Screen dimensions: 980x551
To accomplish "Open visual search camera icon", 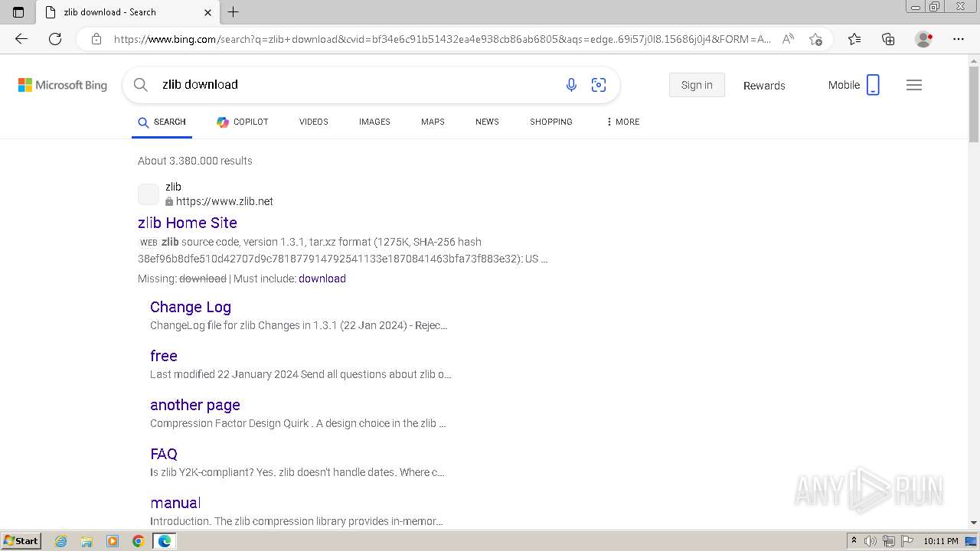I will click(599, 85).
